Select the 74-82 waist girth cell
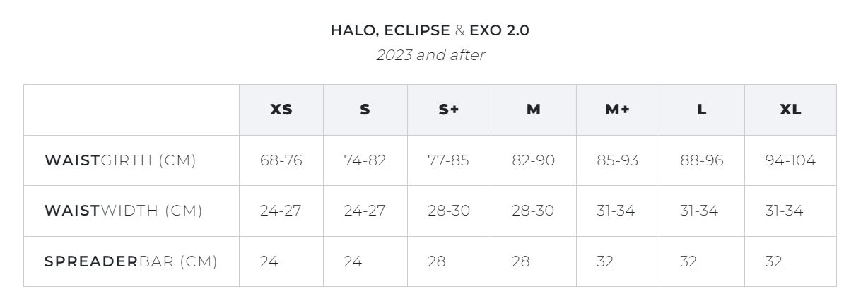Screen dimensions: 868x306 click(x=365, y=160)
